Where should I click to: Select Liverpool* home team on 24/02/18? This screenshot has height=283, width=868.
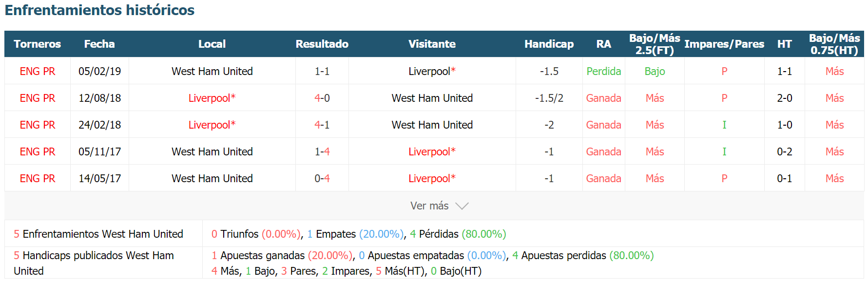click(x=212, y=125)
